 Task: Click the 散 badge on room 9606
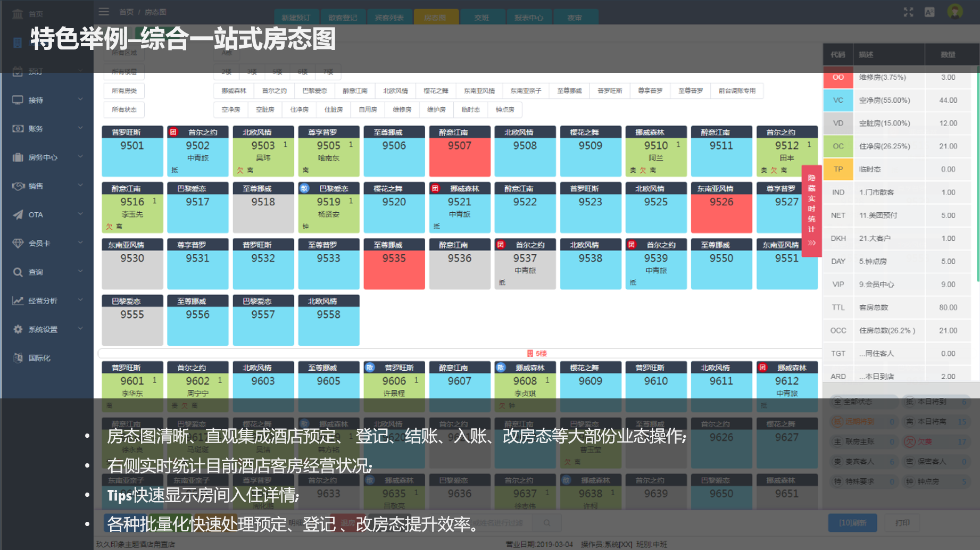pos(370,368)
